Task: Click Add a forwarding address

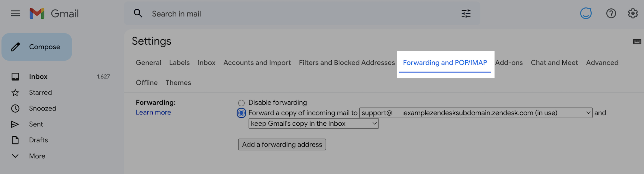Action: pos(282,144)
